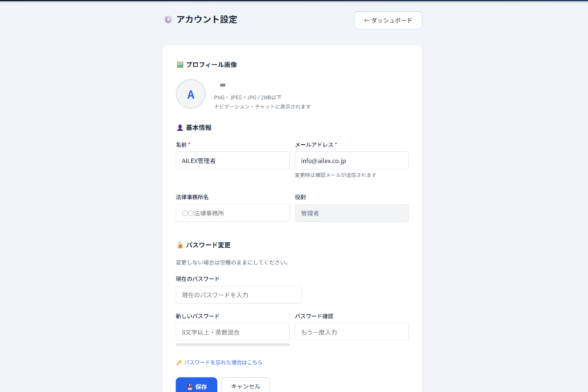Select the パスワード確認 input field
Screen dimensions: 588x392
351,332
